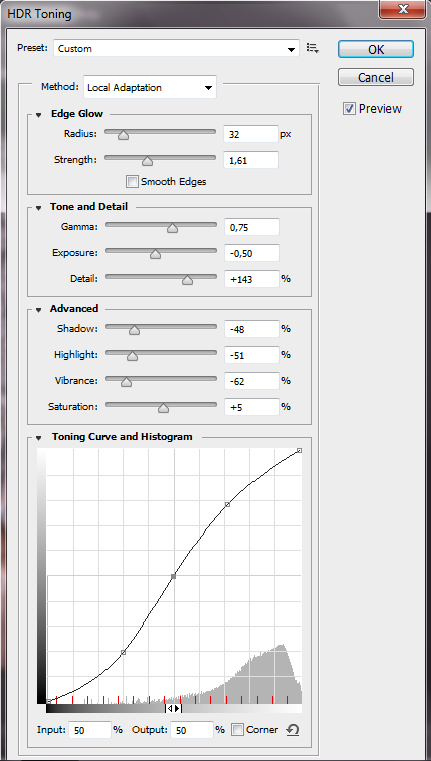Click the Detail value field
Screen dimensions: 431x761
pyautogui.click(x=252, y=279)
